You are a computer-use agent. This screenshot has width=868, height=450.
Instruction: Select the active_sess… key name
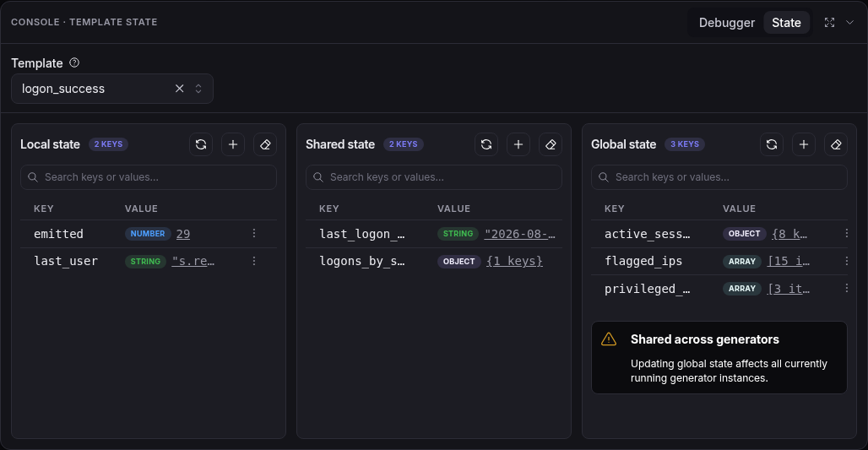pos(647,234)
